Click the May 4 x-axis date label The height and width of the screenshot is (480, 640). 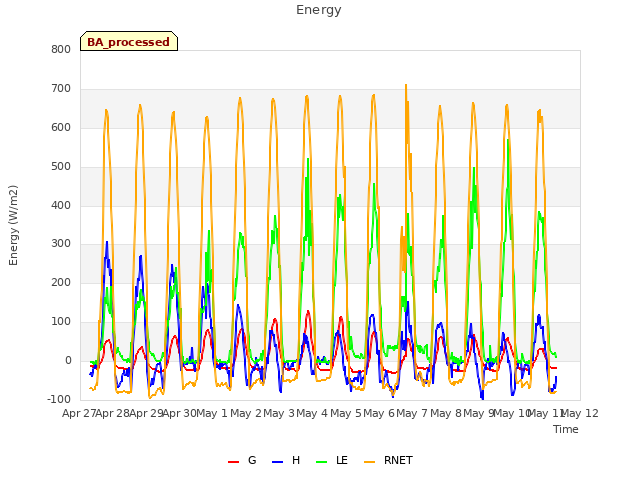click(x=312, y=413)
